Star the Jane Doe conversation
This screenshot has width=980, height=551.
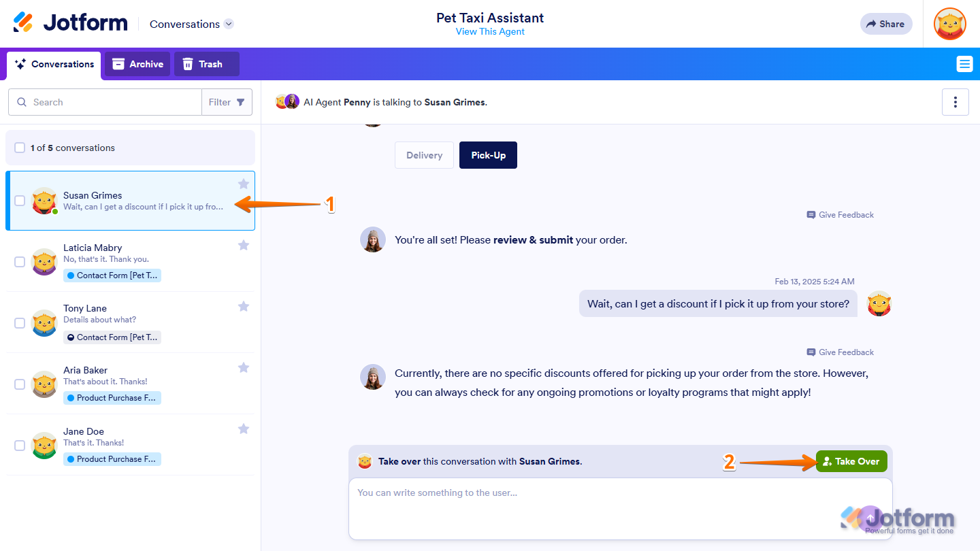244,429
